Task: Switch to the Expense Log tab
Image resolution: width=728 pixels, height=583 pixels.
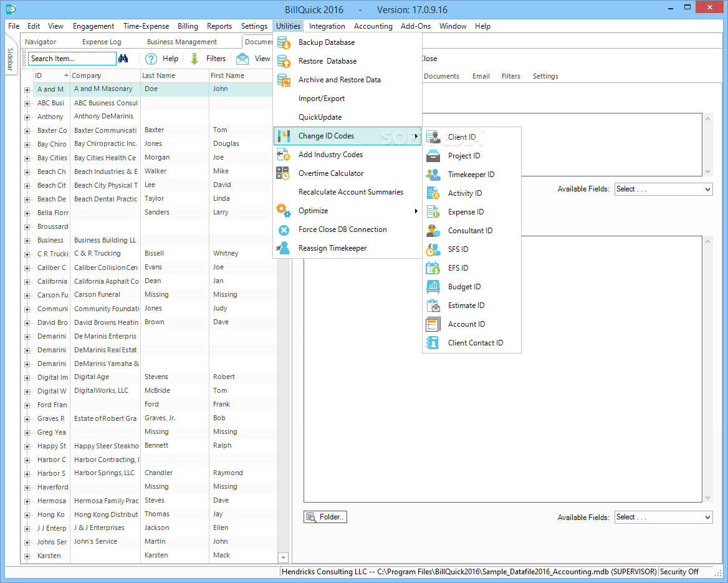Action: point(102,42)
